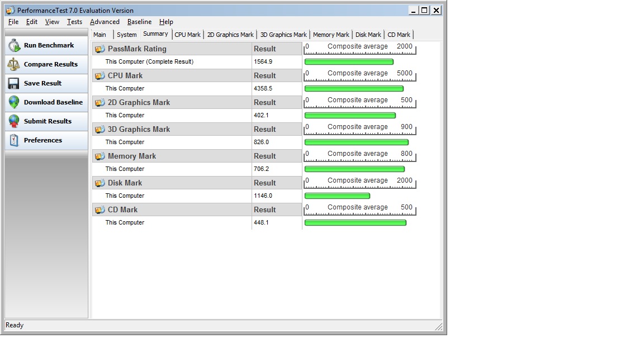The height and width of the screenshot is (362, 644).
Task: Go to the Disk Mark tab
Action: click(x=368, y=35)
